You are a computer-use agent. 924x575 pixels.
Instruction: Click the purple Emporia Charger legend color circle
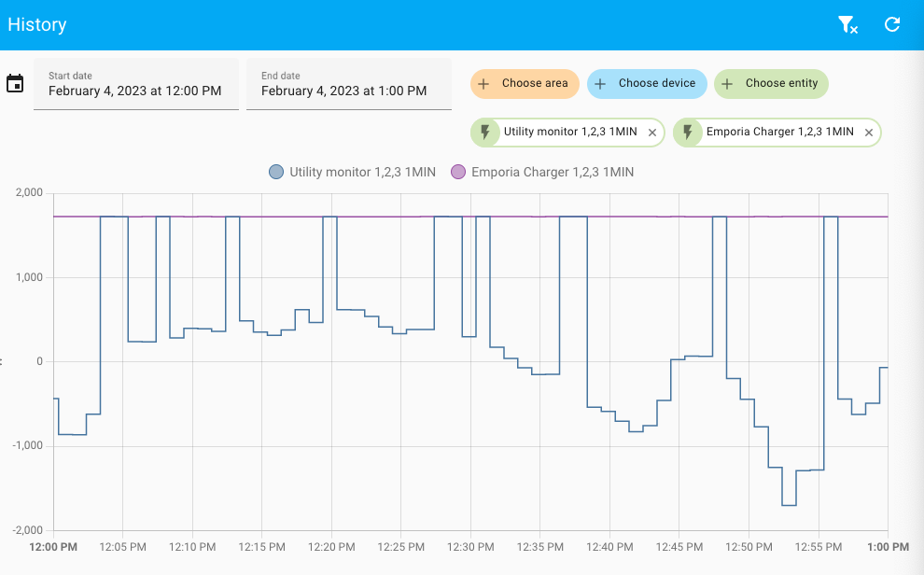(x=457, y=172)
